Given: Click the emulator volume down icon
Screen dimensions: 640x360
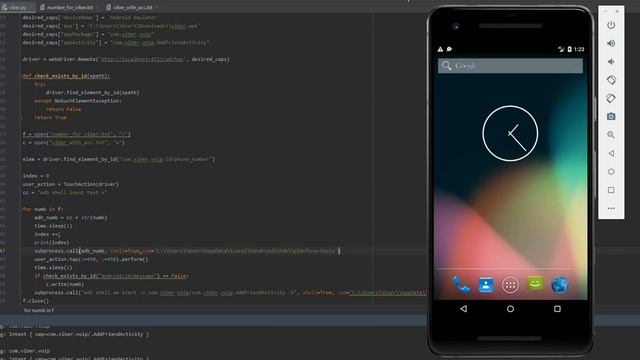Looking at the screenshot, I should coord(611,62).
